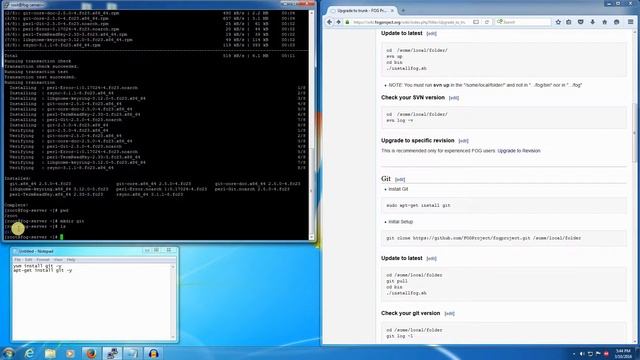
Task: Click edit link next to Check your SVN version
Action: 454,98
